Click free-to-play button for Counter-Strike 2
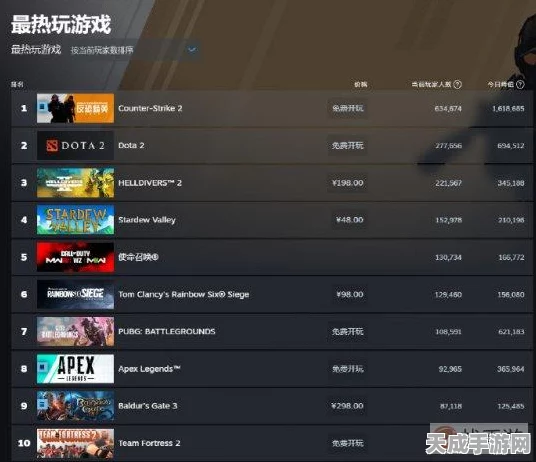The height and width of the screenshot is (462, 536). click(348, 108)
